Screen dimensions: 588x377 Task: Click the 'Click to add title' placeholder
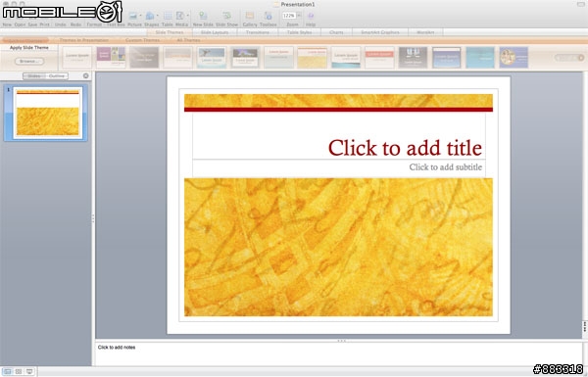click(x=339, y=136)
